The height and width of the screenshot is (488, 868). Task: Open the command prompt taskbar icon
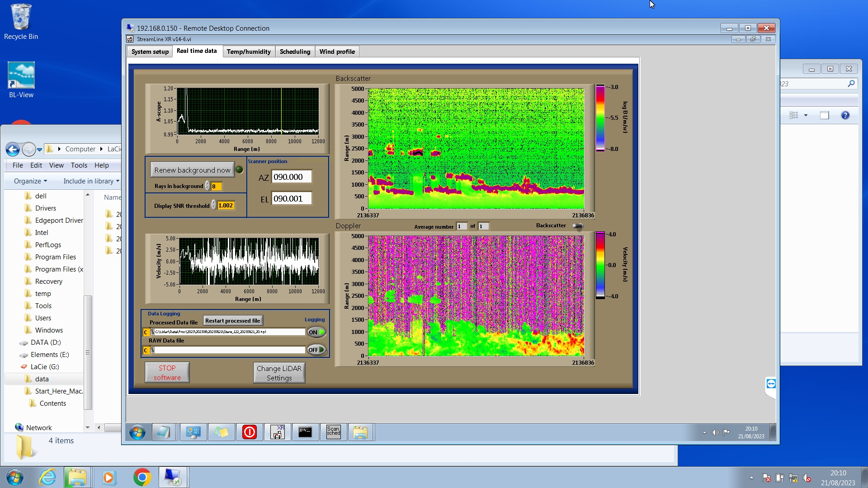[x=305, y=432]
